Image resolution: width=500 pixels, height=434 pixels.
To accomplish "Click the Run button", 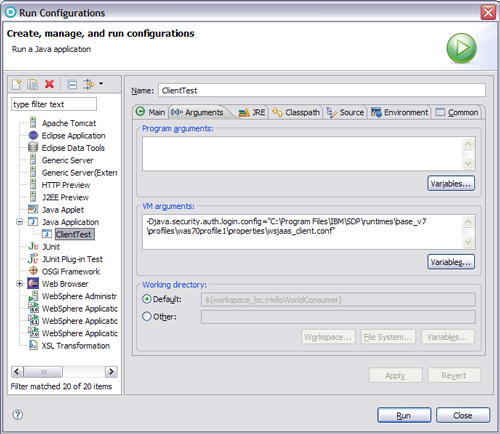I will 404,415.
